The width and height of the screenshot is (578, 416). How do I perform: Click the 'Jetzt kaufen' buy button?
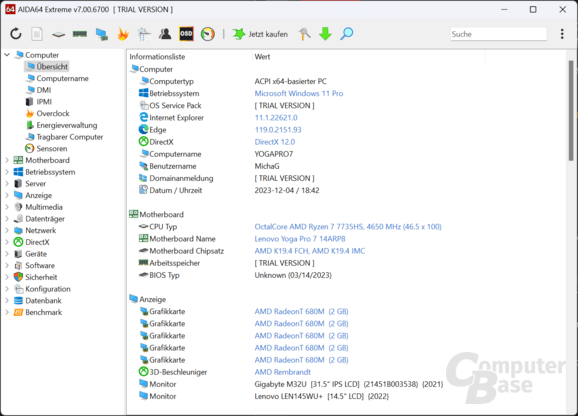click(260, 34)
